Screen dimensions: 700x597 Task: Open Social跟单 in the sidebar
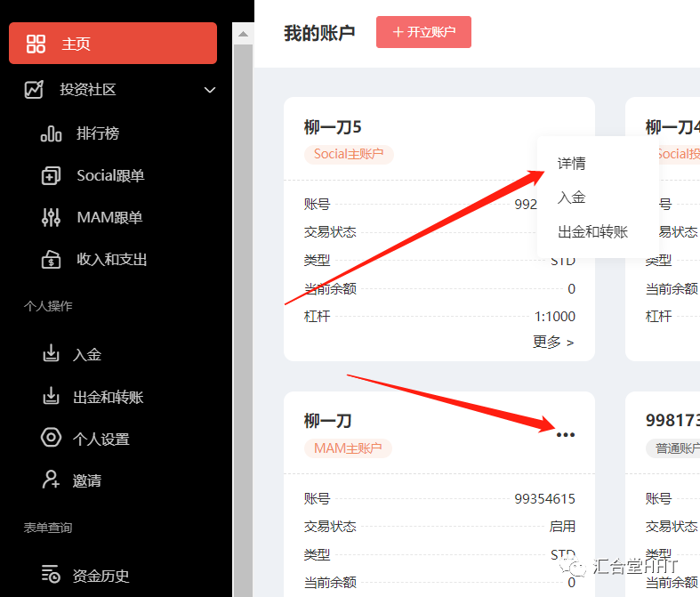110,175
